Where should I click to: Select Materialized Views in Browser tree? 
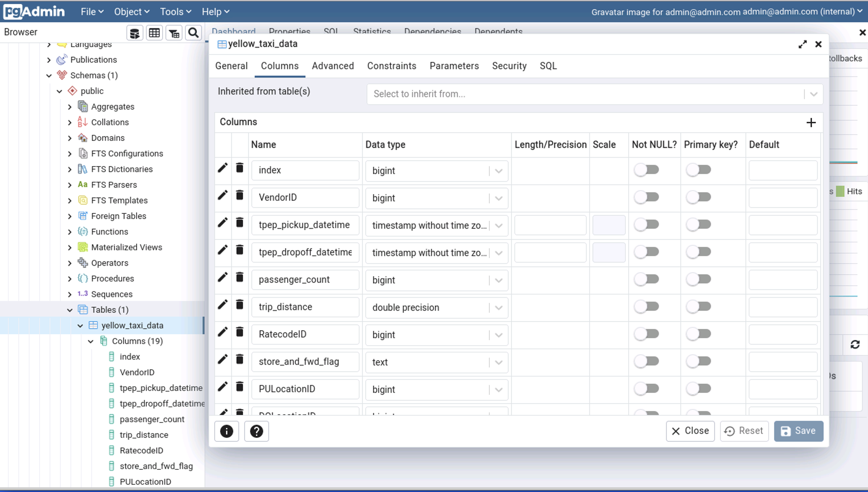(127, 248)
